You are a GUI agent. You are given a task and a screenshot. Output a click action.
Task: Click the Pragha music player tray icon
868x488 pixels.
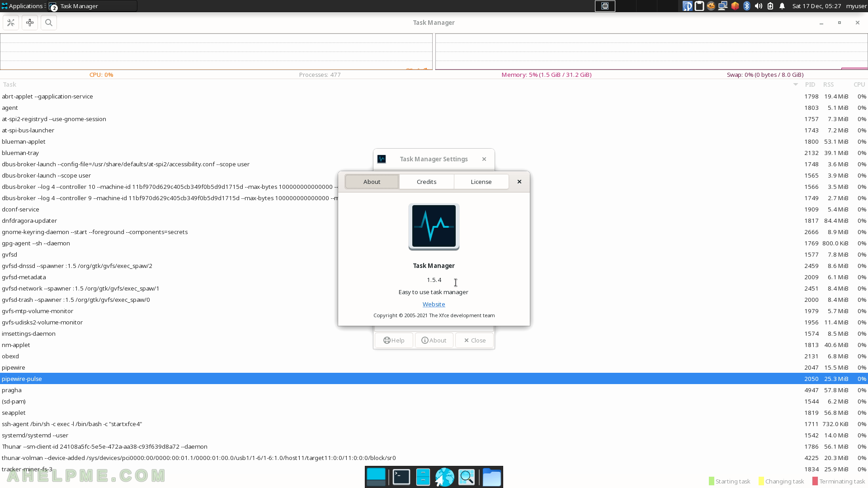click(x=688, y=6)
